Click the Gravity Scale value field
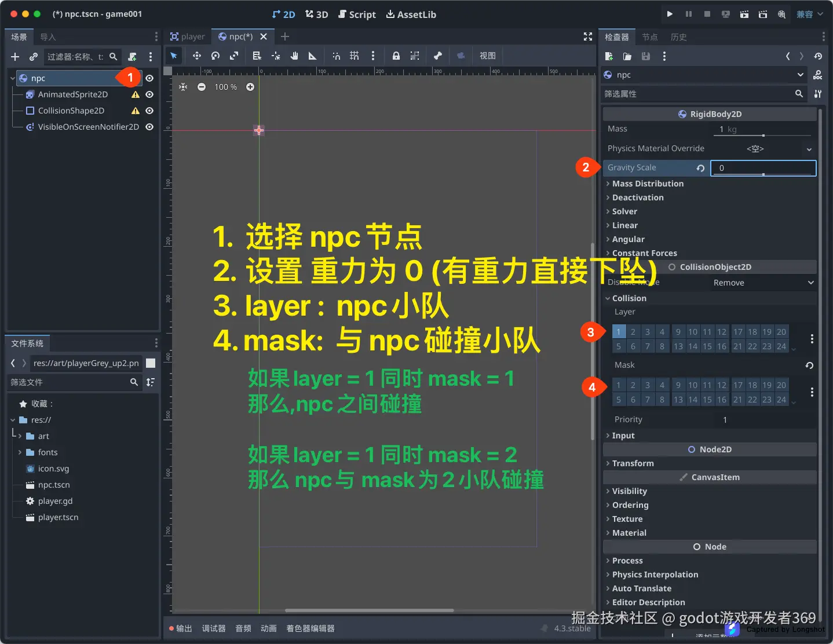This screenshot has height=644, width=833. [x=763, y=168]
